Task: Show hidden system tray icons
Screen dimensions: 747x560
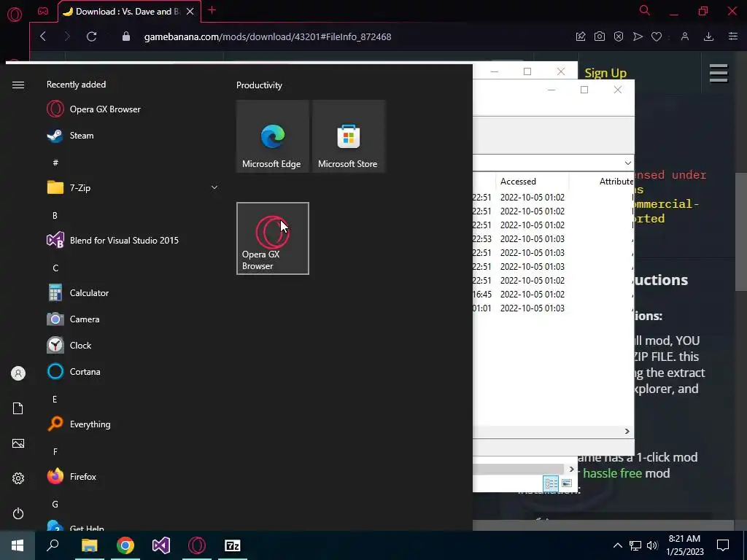Action: 617,545
